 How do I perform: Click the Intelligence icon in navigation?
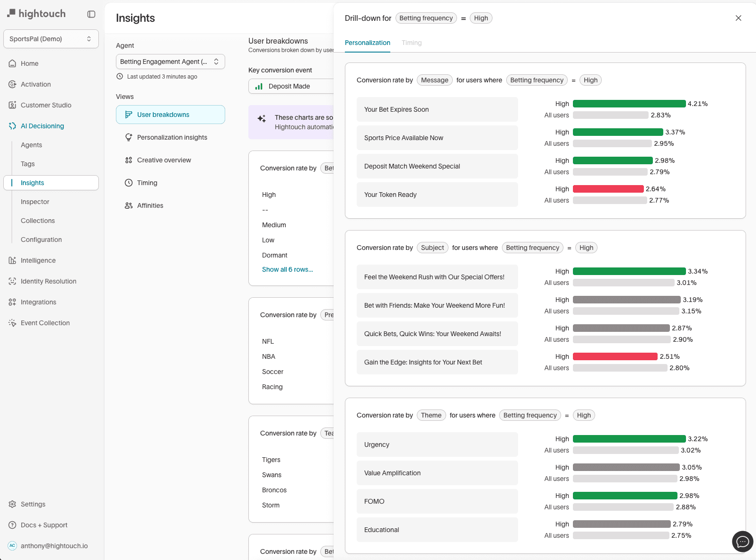12,260
